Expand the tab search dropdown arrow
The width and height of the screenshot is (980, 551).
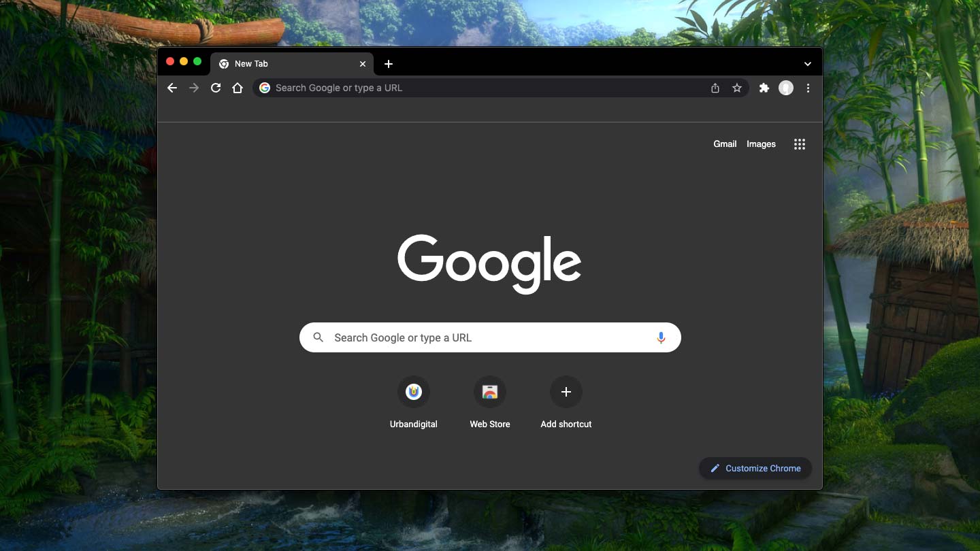point(808,64)
